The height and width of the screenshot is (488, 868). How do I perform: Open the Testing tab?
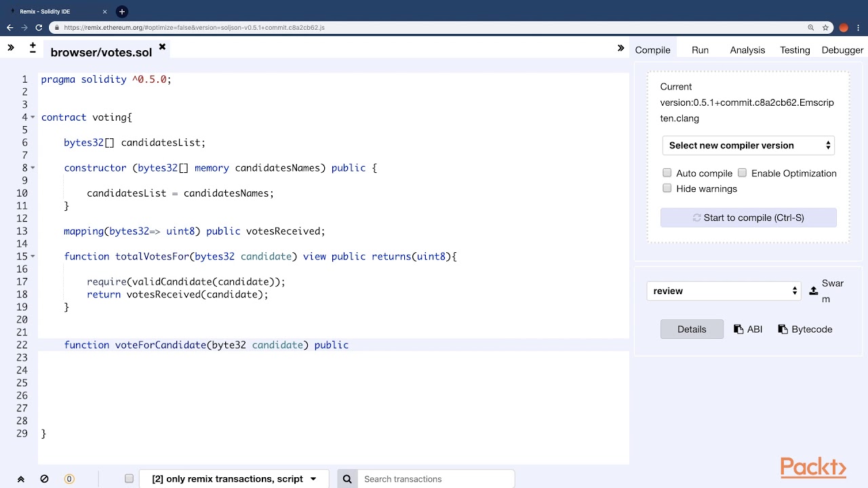(795, 50)
